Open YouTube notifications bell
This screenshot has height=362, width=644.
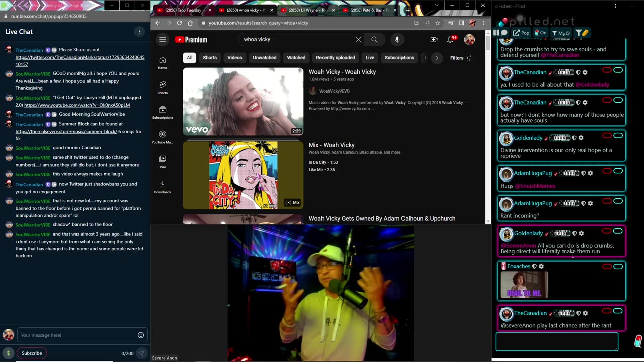click(451, 39)
